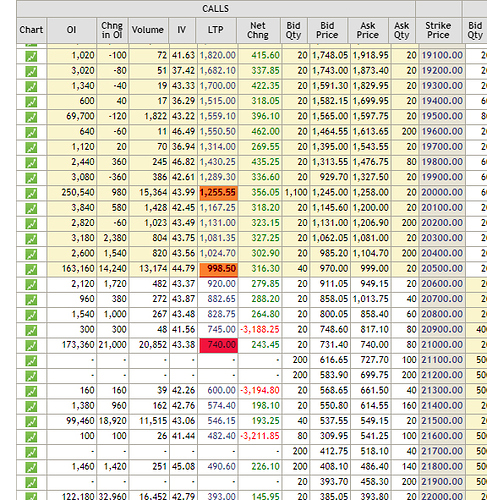Viewport: 487px width, 500px height.
Task: Open chart icon for strike 21100.00
Action: point(31,361)
